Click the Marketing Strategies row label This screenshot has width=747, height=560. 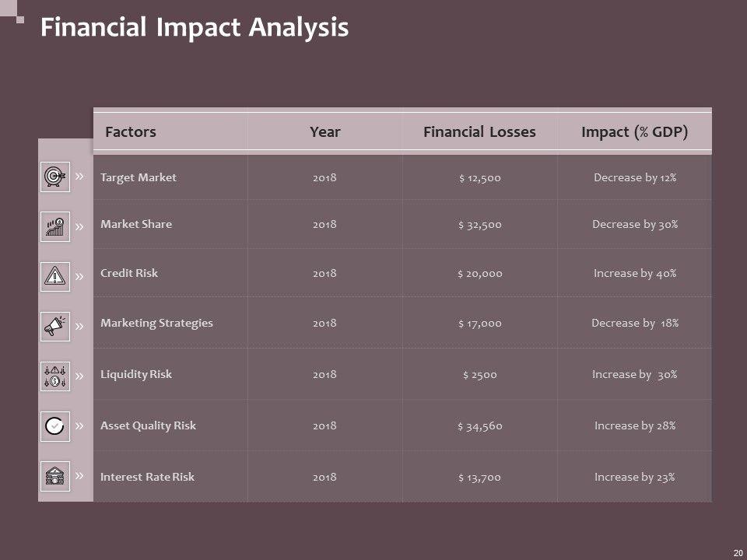click(x=156, y=323)
